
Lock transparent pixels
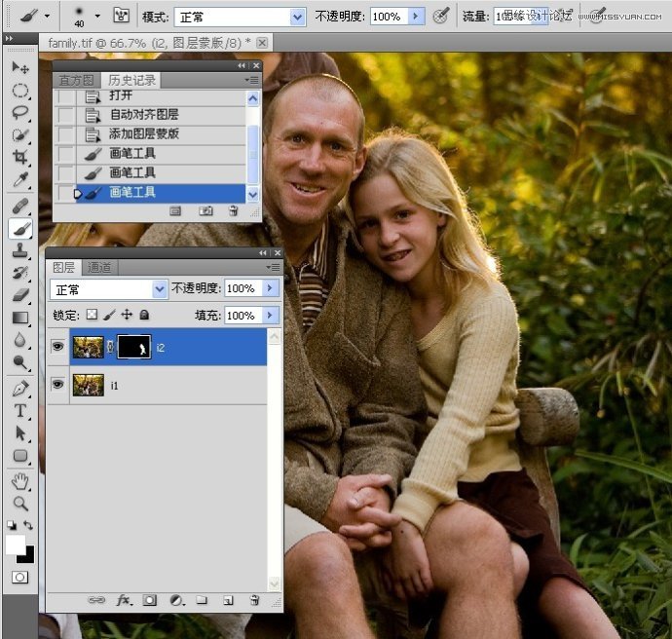pyautogui.click(x=92, y=315)
